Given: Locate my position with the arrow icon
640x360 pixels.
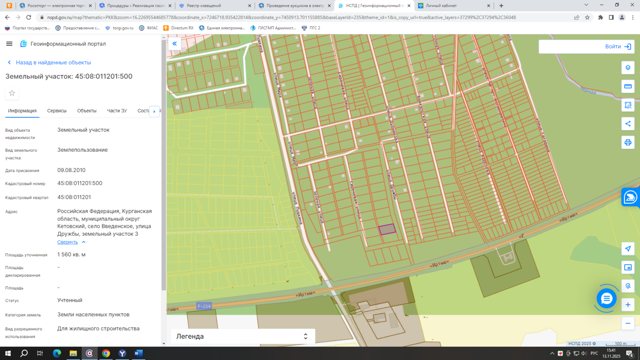Looking at the screenshot, I should point(628,249).
